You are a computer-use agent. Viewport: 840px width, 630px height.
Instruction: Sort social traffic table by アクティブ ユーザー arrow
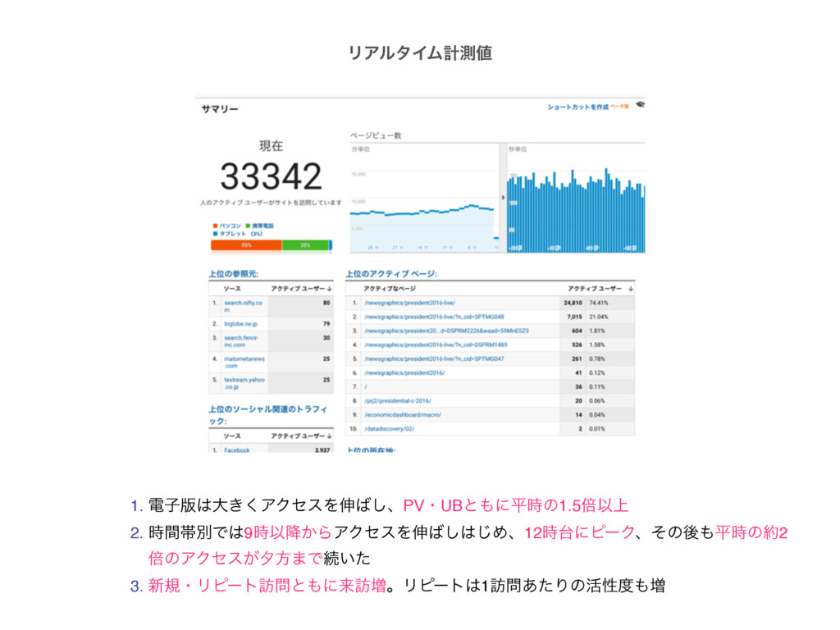330,436
